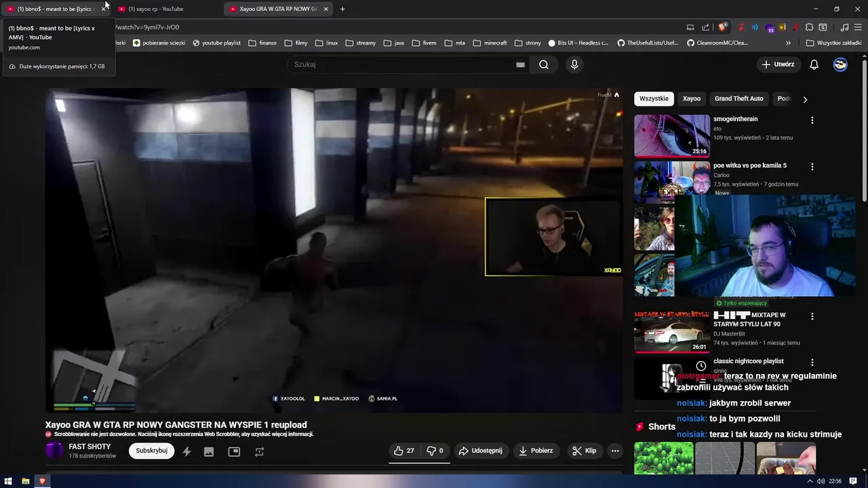The width and height of the screenshot is (868, 488).
Task: Open the browser extensions puzzle icon
Action: 809,27
